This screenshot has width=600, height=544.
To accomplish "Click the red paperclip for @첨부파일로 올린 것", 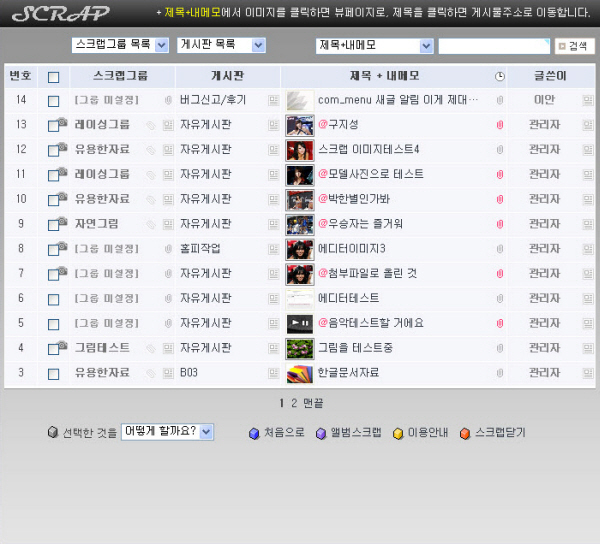I will (x=500, y=274).
